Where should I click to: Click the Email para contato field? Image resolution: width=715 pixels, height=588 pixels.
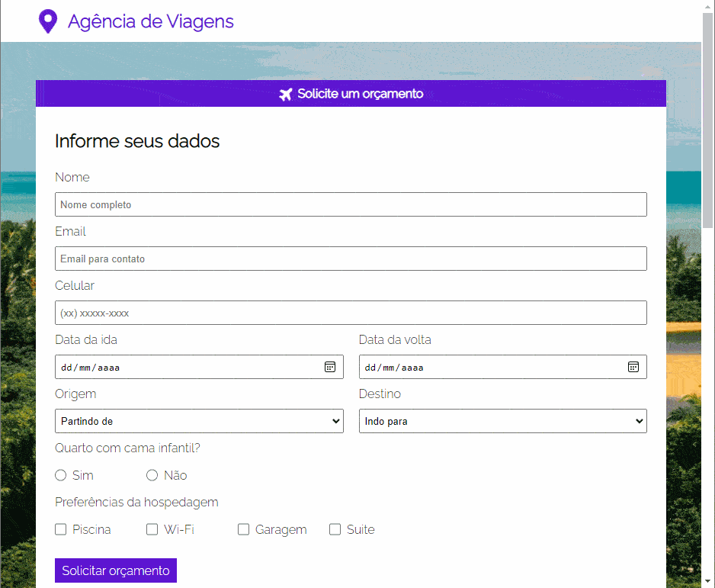[351, 259]
